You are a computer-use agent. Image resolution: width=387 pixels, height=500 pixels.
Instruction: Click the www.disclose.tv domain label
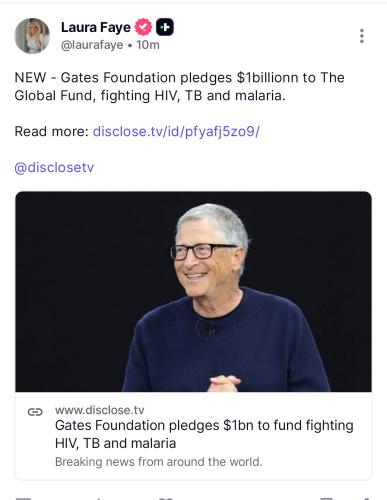coord(100,410)
